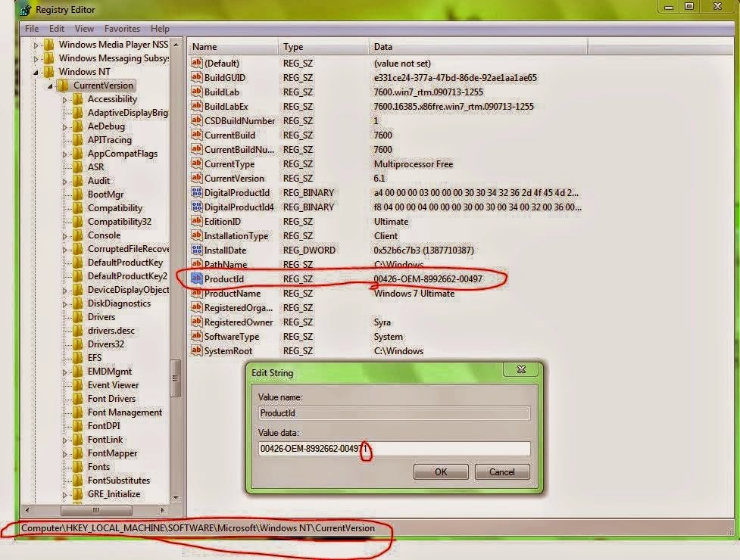Close the Edit String dialog
The image size is (740, 560).
click(521, 369)
